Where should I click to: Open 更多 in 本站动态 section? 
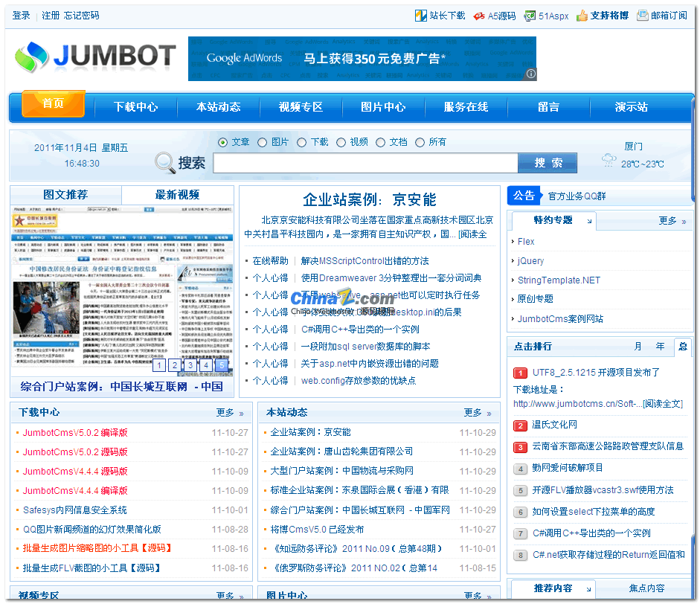click(x=478, y=413)
